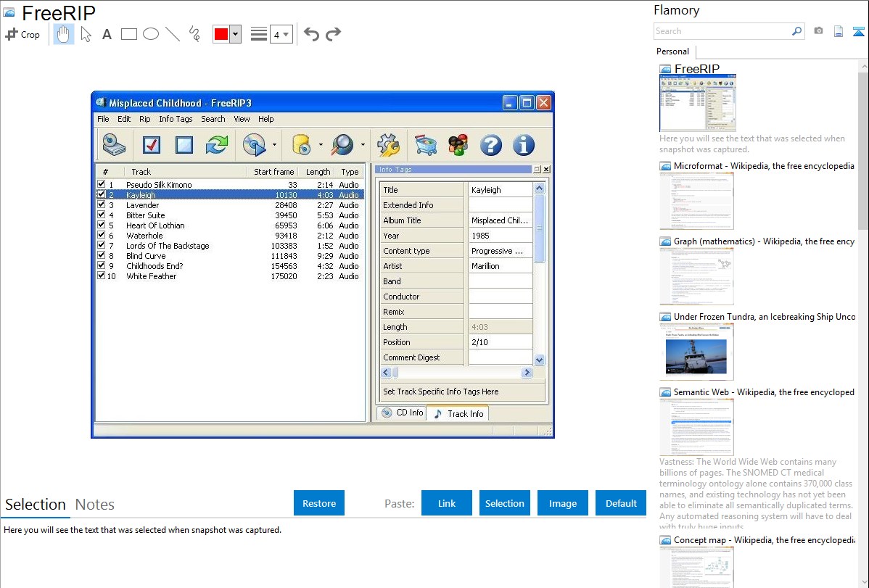Click the CD database icon
Screen dimensions: 869x588
point(302,145)
